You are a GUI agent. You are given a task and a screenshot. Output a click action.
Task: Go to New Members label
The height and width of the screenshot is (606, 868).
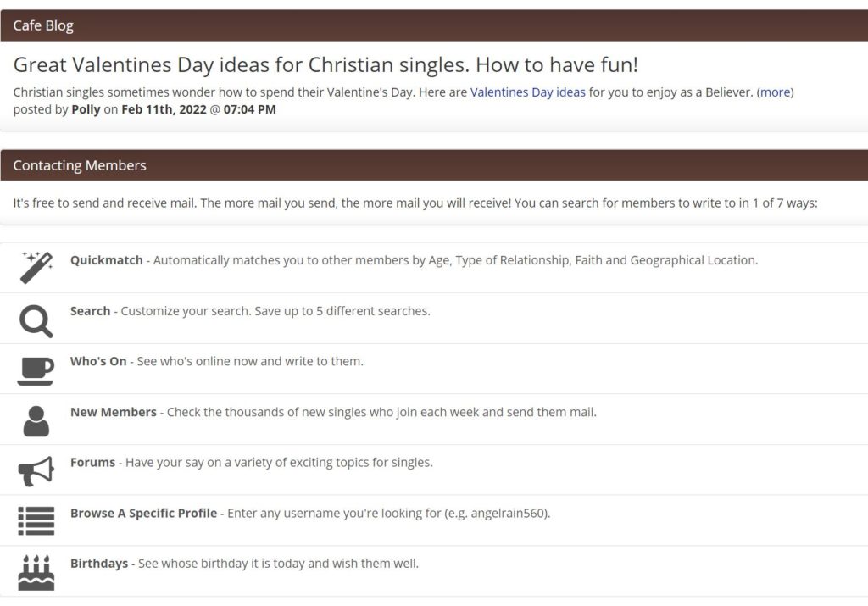(x=114, y=412)
